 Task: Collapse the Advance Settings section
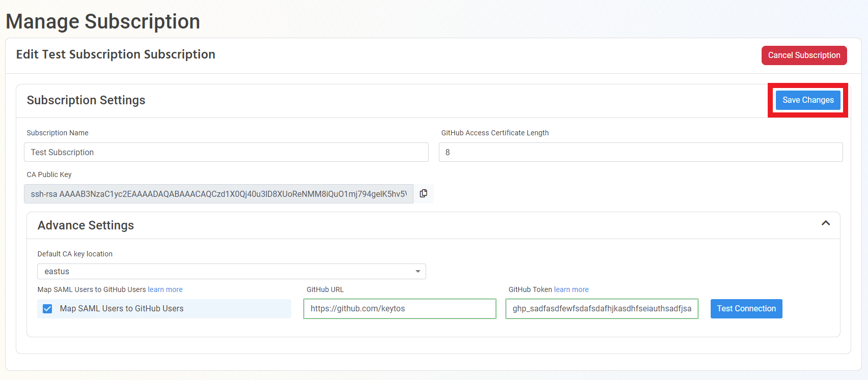coord(826,223)
